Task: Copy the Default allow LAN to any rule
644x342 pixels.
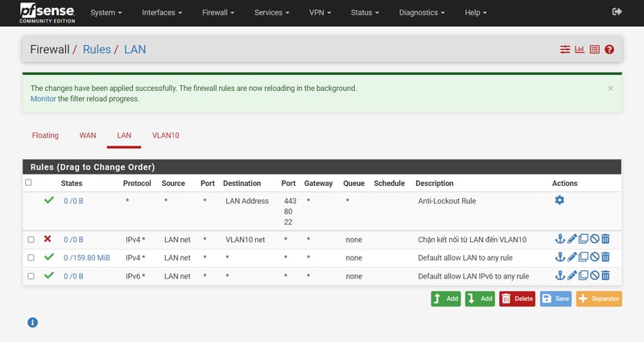Action: (x=583, y=258)
